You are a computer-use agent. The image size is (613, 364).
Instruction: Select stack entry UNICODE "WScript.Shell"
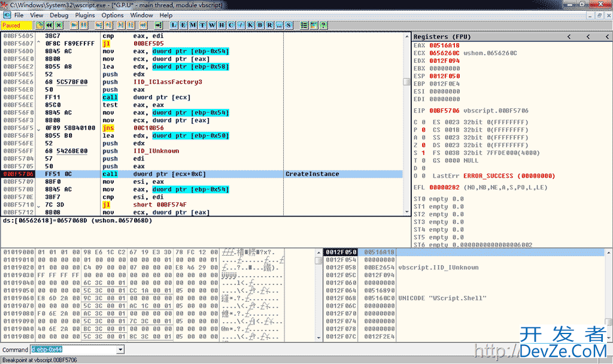(x=442, y=298)
